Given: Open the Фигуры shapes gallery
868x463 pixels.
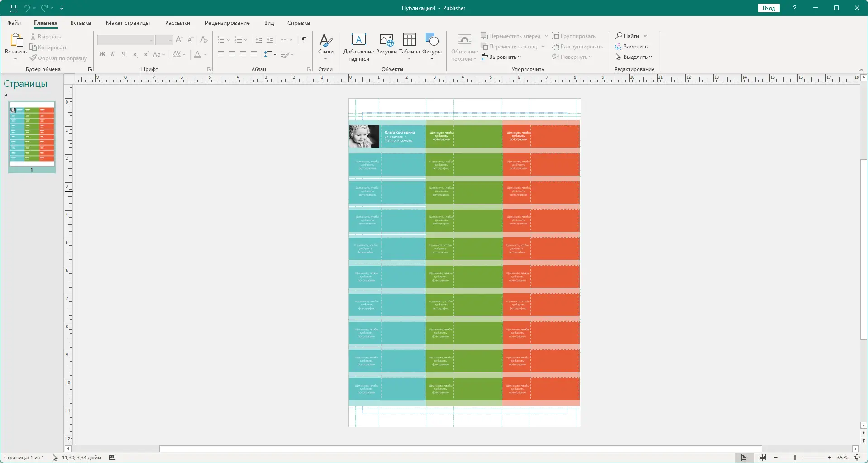Looking at the screenshot, I should tap(432, 47).
